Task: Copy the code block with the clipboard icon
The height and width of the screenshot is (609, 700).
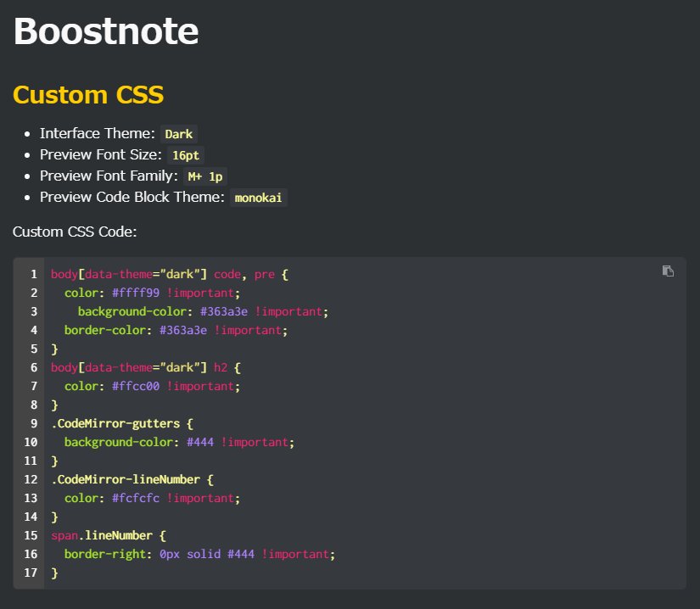Action: (x=668, y=271)
